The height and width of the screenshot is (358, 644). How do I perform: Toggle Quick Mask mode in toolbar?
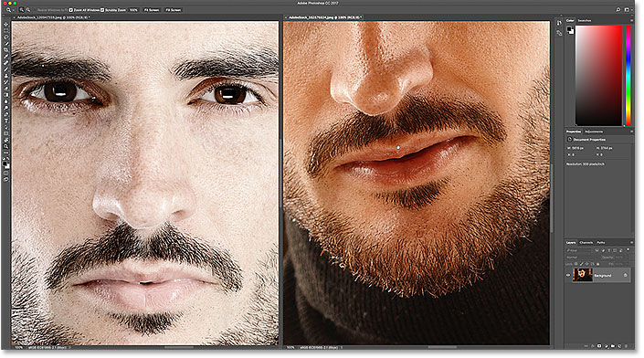tap(5, 174)
